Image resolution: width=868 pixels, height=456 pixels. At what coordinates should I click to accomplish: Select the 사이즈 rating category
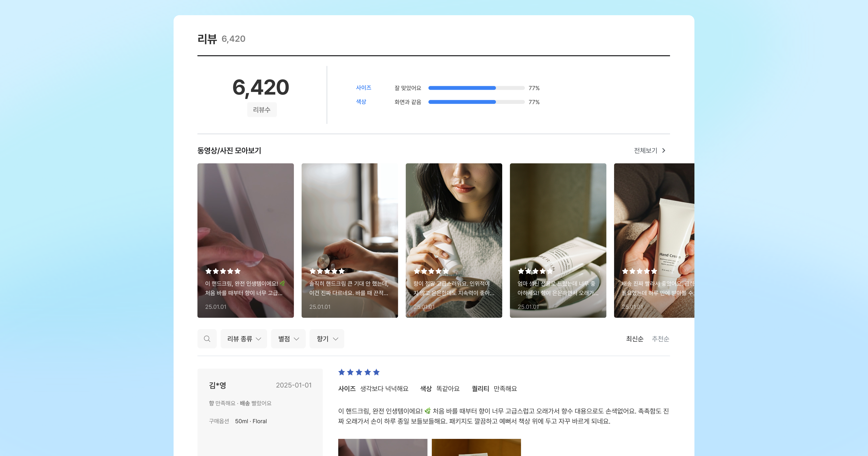coord(364,88)
